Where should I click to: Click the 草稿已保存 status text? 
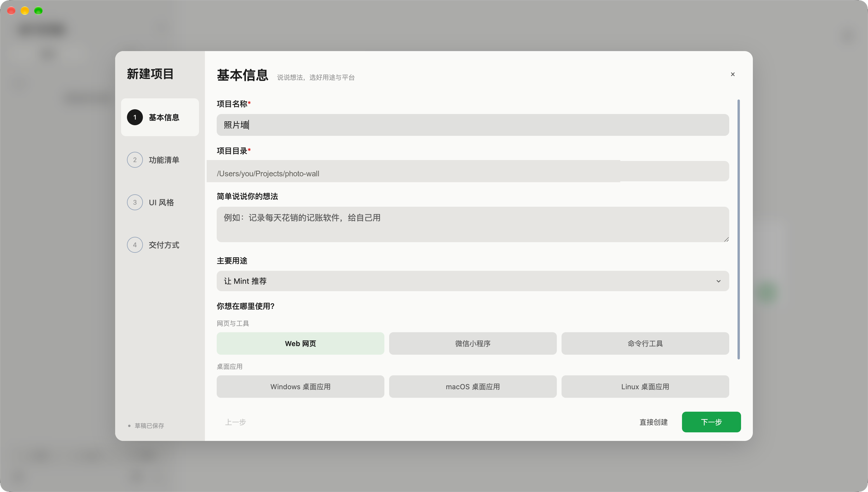pos(149,426)
